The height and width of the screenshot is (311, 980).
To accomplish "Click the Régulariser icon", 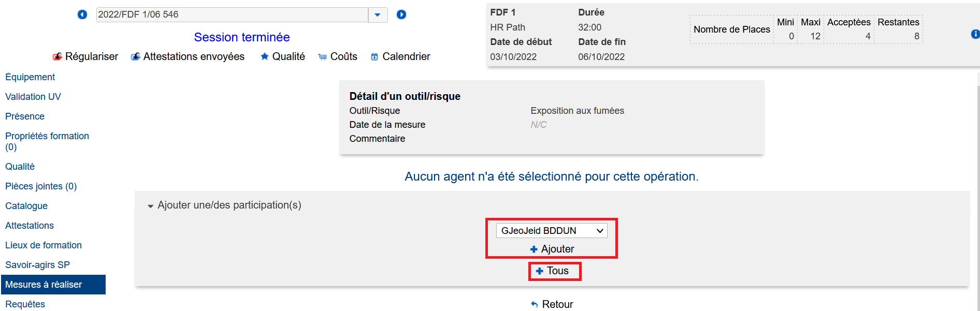I will click(x=57, y=56).
